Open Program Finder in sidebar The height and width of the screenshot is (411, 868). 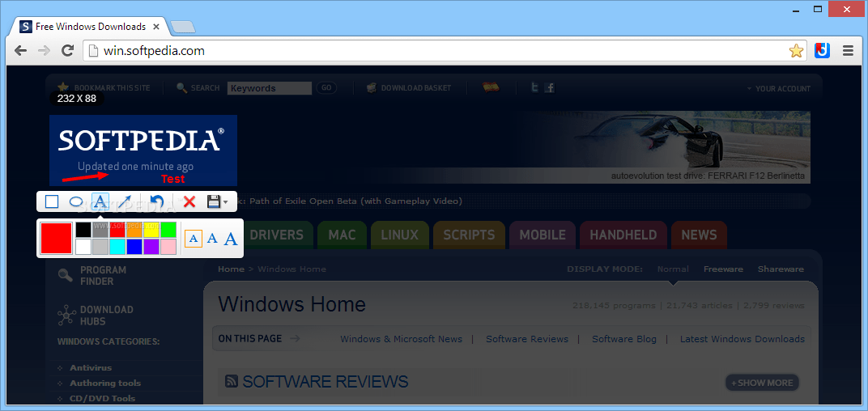[92, 275]
